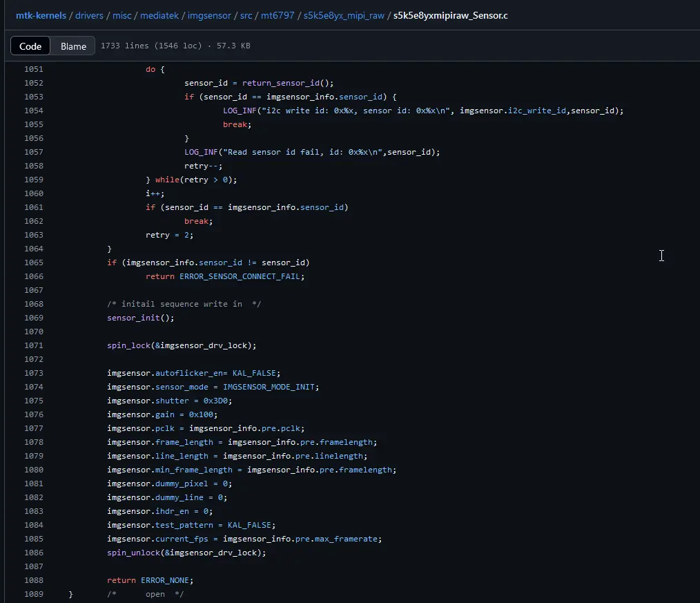
Task: Click spin_lock call on line 1071
Action: (x=128, y=346)
